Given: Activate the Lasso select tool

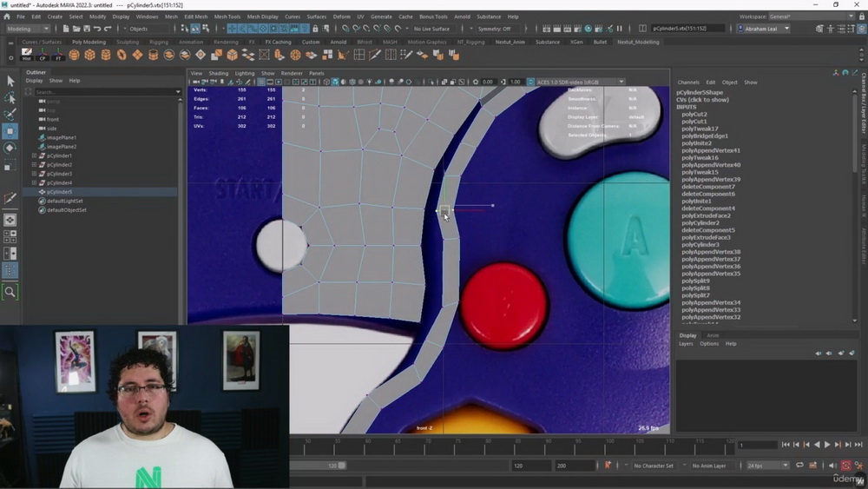Looking at the screenshot, I should (x=10, y=98).
